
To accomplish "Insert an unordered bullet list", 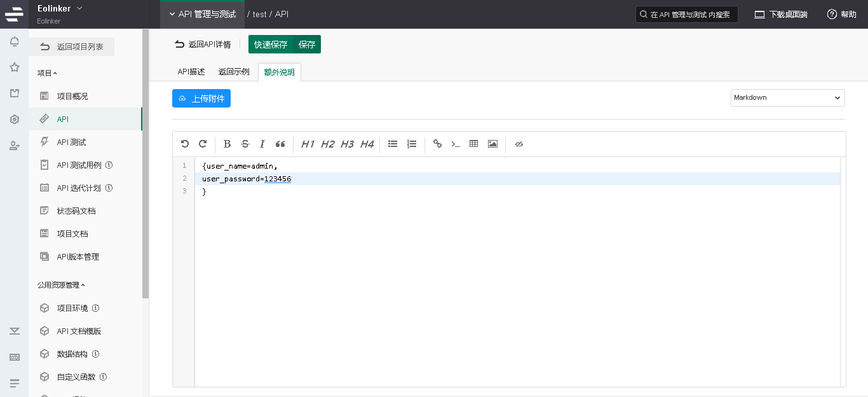I will click(x=393, y=144).
